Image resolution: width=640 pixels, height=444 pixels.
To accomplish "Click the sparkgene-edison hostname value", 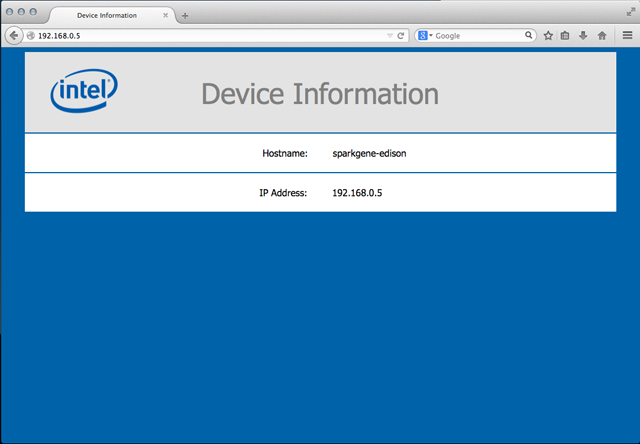I will pyautogui.click(x=369, y=153).
